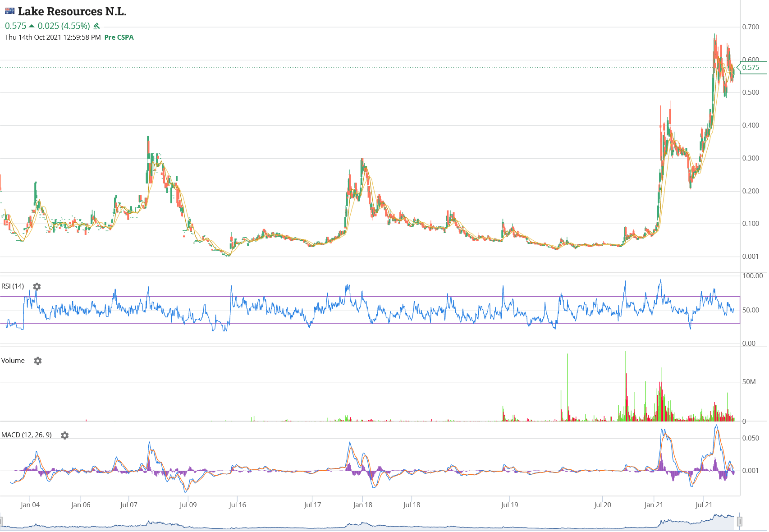Viewport: 769px width, 532px height.
Task: Click the green up-arrow price change indicator
Action: (32, 26)
